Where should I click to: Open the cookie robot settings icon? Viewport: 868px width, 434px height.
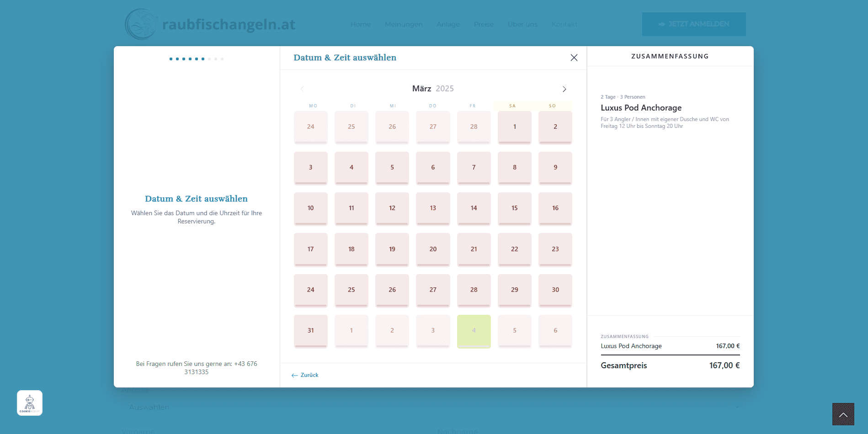point(30,403)
